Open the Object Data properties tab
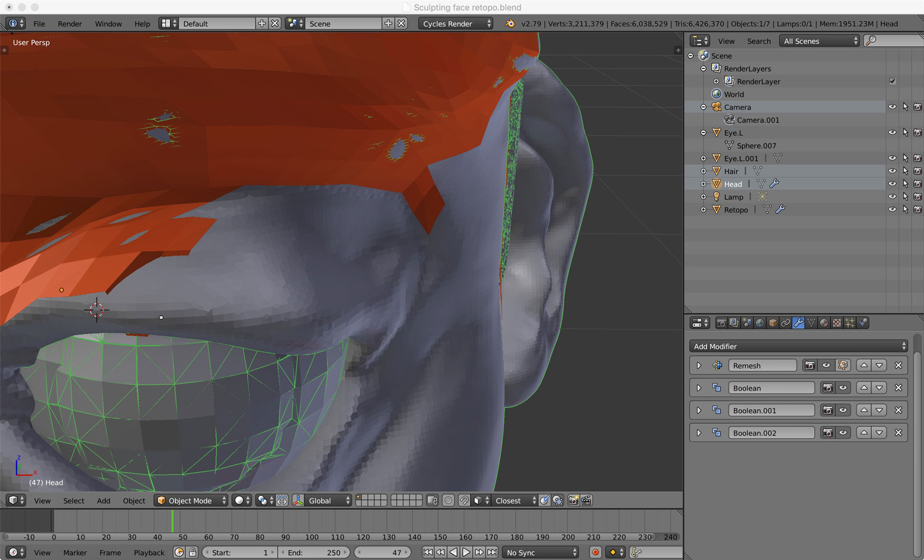This screenshot has height=560, width=924. [x=811, y=323]
